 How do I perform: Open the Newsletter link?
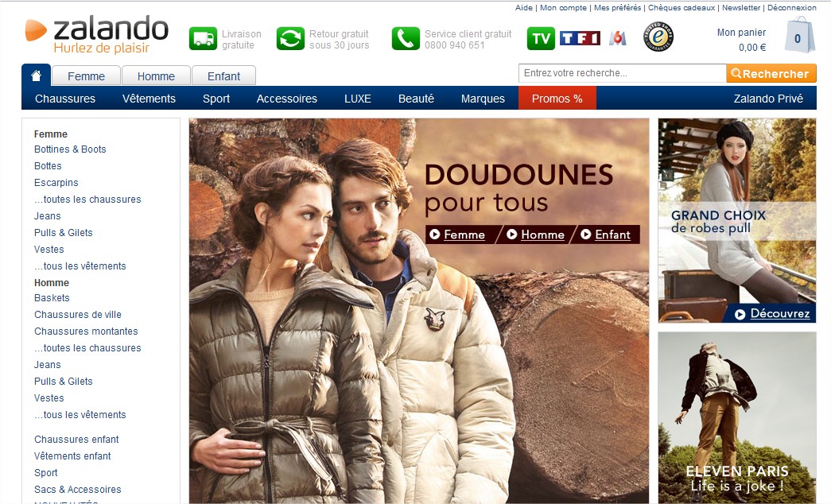741,7
